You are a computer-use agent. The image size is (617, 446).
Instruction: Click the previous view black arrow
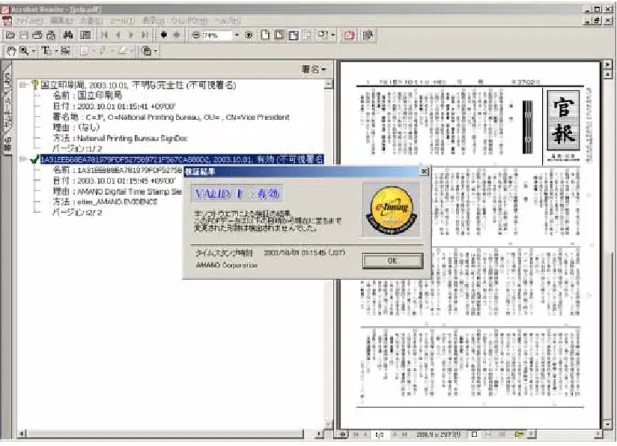point(164,35)
